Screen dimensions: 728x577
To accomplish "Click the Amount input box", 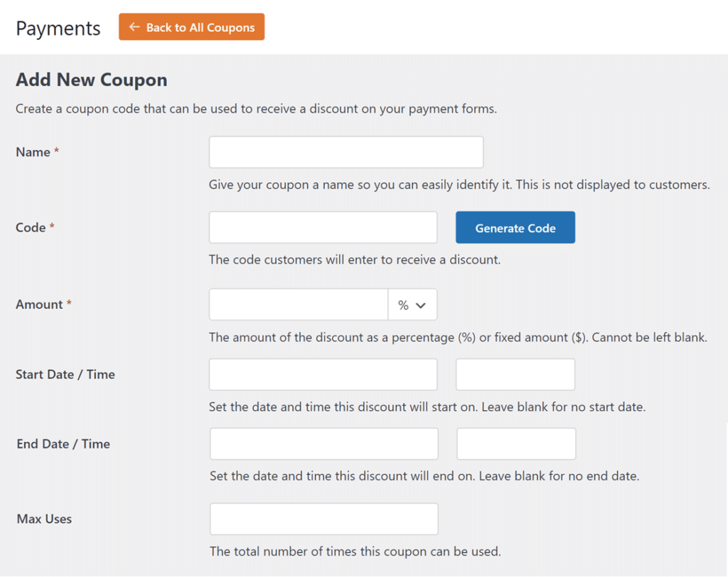I will pos(298,304).
